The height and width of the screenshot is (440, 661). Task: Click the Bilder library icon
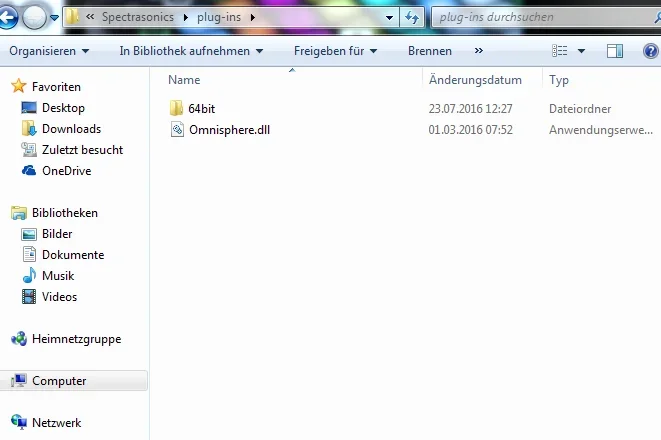coord(29,234)
